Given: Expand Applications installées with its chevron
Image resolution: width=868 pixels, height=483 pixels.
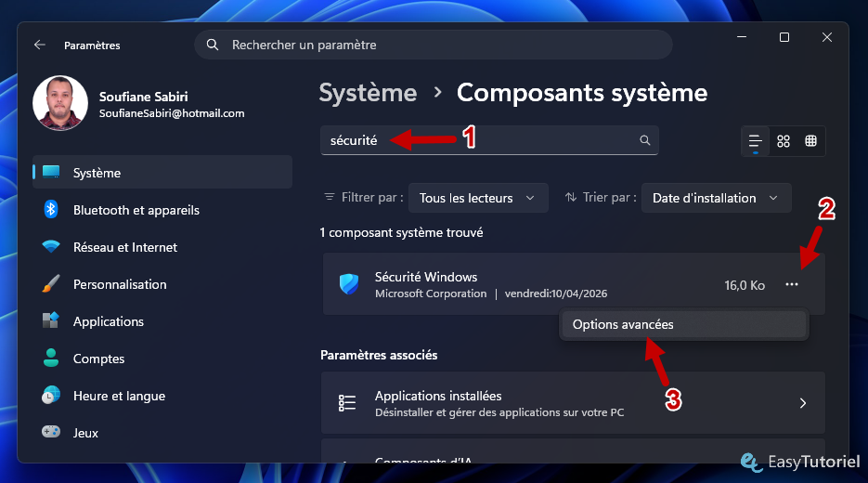Looking at the screenshot, I should coord(803,403).
